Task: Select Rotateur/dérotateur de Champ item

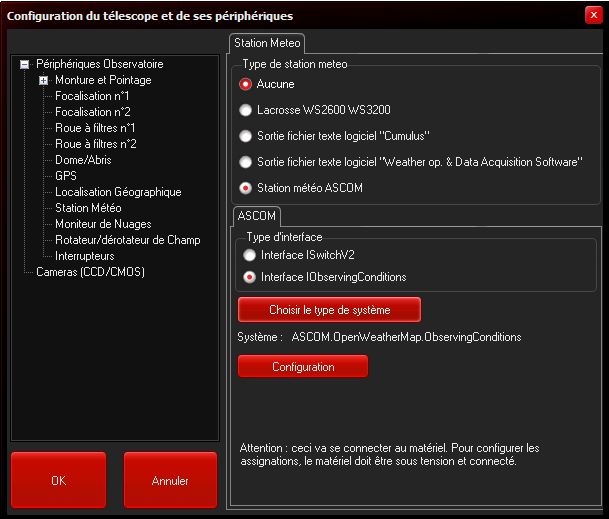Action: click(x=127, y=240)
